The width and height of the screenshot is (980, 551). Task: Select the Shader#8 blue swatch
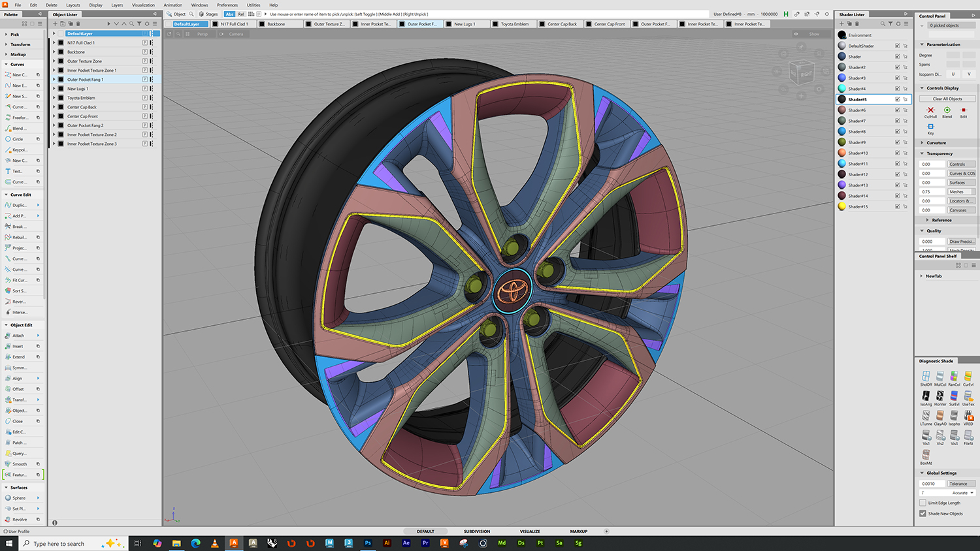[x=842, y=131]
